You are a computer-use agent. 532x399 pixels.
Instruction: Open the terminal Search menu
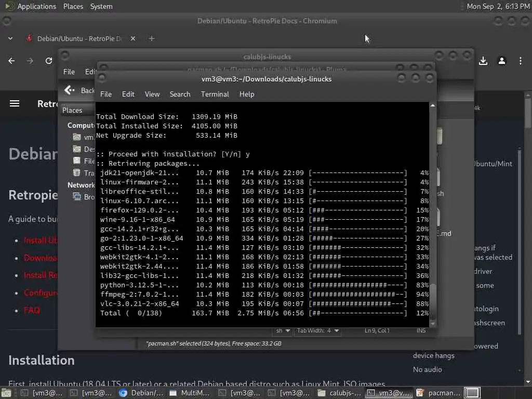pos(180,95)
